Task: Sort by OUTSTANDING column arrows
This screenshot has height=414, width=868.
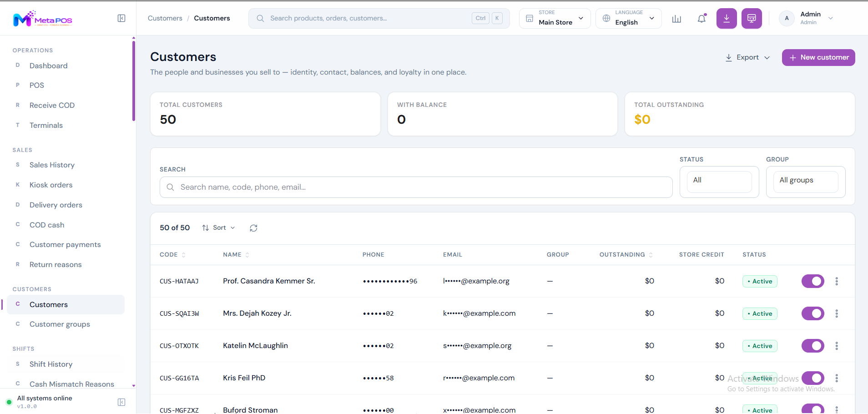Action: 651,255
